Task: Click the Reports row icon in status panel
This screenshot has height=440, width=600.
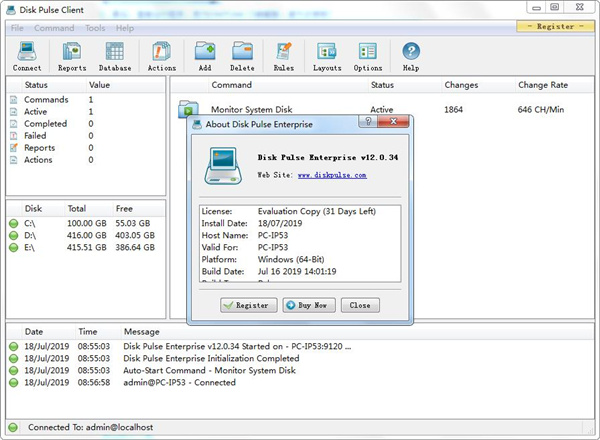Action: coord(14,148)
